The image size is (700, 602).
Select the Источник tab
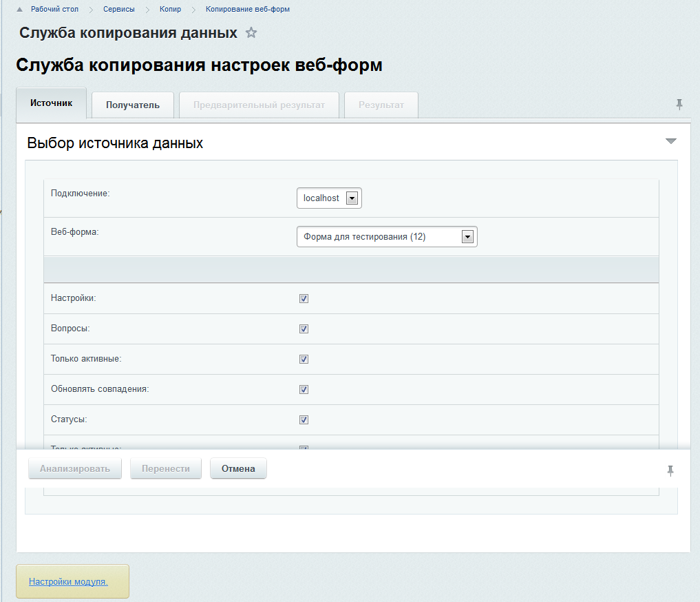tap(51, 103)
